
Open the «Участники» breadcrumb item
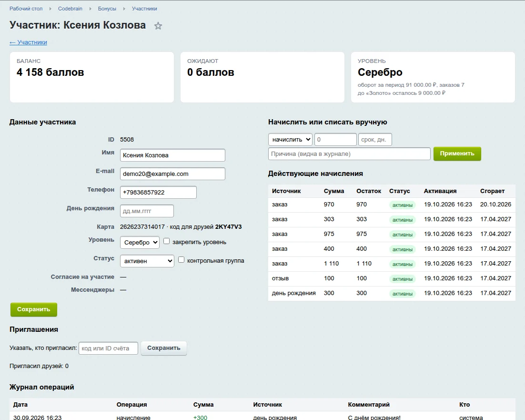pos(144,9)
